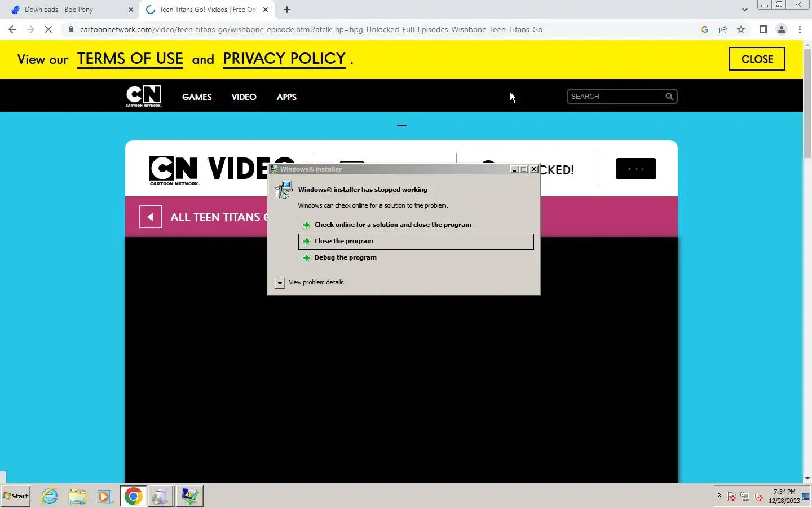The image size is (812, 508).
Task: Click the ALL TEEN TITANS heading link
Action: (x=219, y=217)
